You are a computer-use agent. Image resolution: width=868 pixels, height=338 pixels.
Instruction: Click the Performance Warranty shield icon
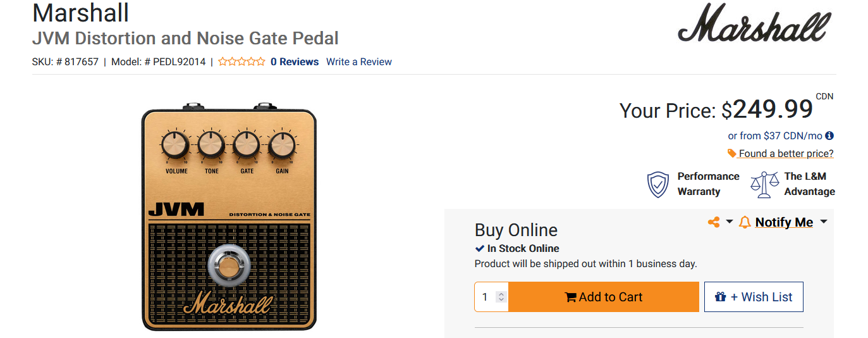coord(658,184)
